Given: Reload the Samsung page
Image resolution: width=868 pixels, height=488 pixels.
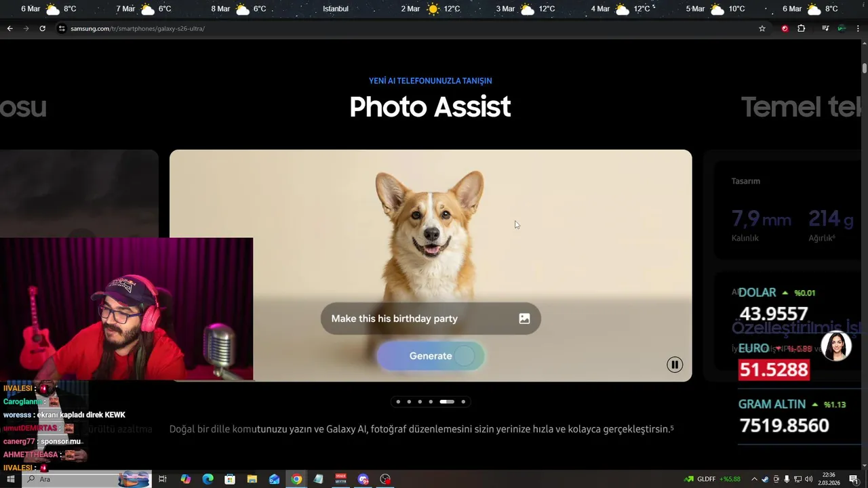Looking at the screenshot, I should pos(42,28).
